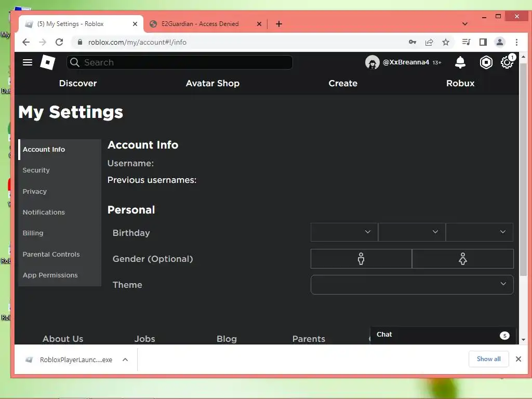Open the Chat panel
Viewport: 532px width, 399px height.
443,335
